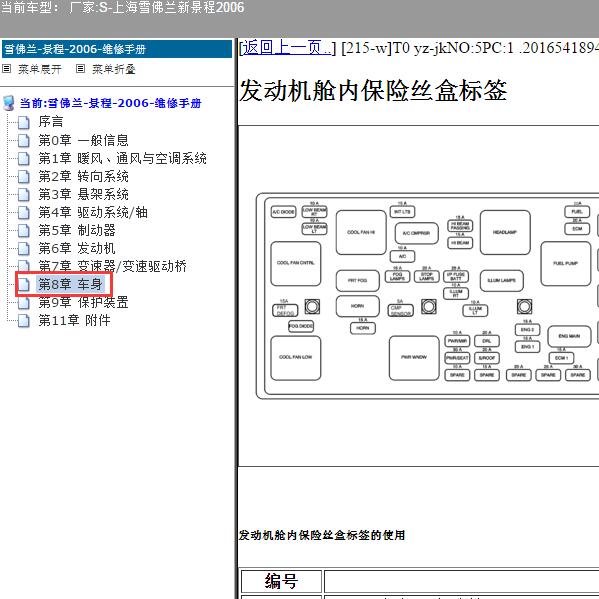Click the computer icon at tree root
Screen dimensions: 599x599
8,103
